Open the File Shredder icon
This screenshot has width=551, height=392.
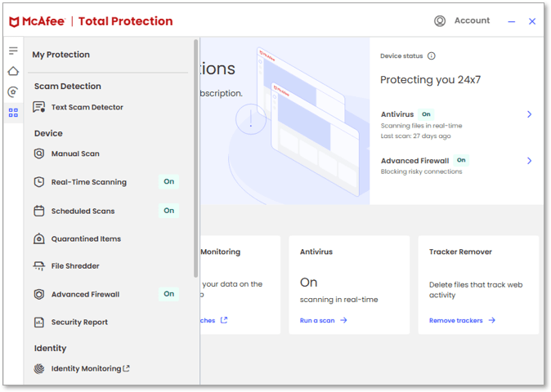(38, 266)
